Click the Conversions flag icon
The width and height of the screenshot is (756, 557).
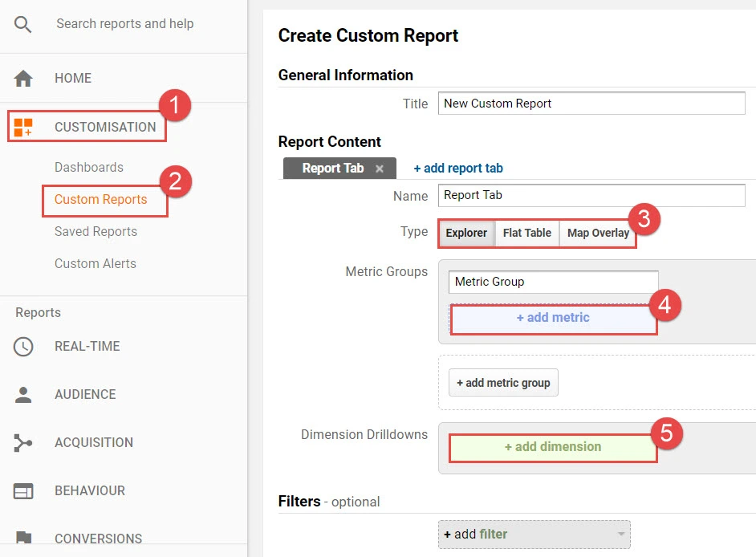[x=23, y=539]
